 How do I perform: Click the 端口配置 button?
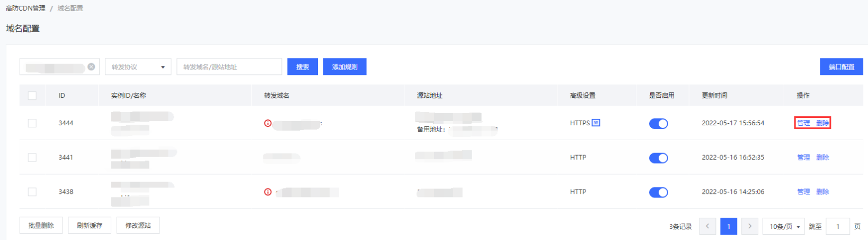(x=842, y=67)
